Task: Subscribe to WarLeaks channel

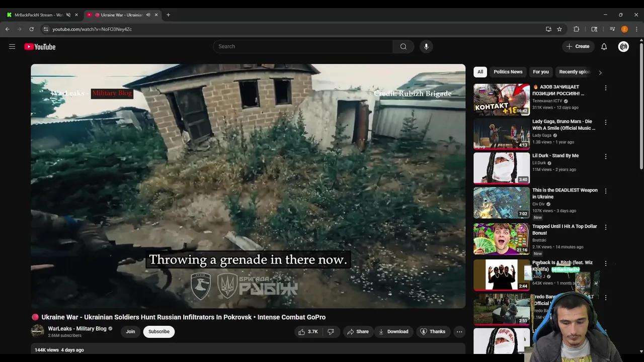Action: click(159, 332)
